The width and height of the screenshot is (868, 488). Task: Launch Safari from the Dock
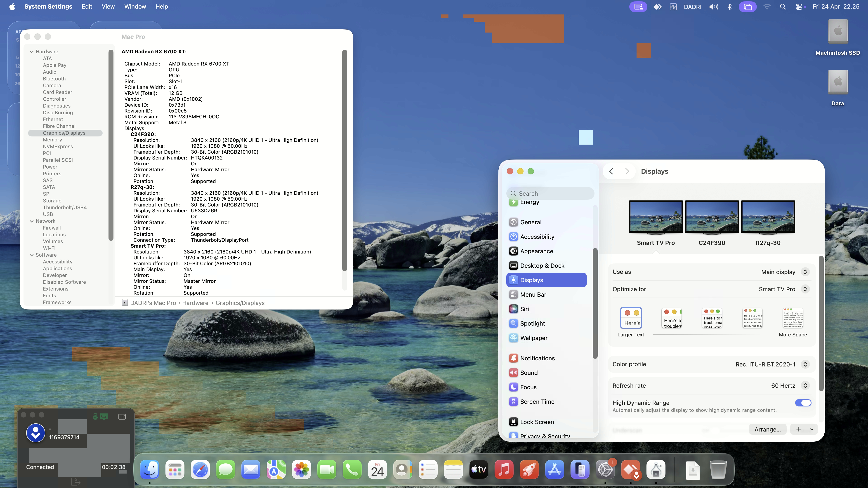click(200, 469)
